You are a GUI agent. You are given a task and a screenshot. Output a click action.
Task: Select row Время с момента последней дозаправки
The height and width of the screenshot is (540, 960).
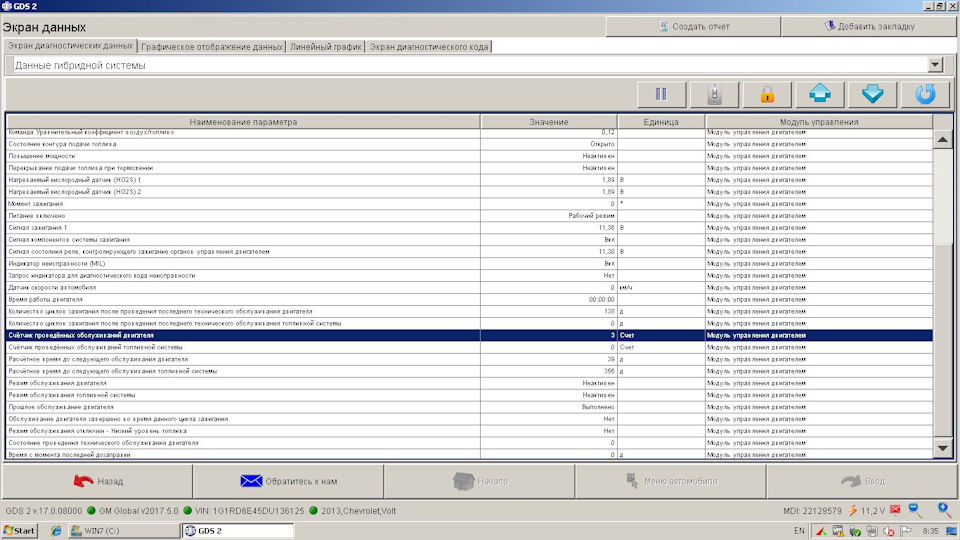click(x=470, y=454)
